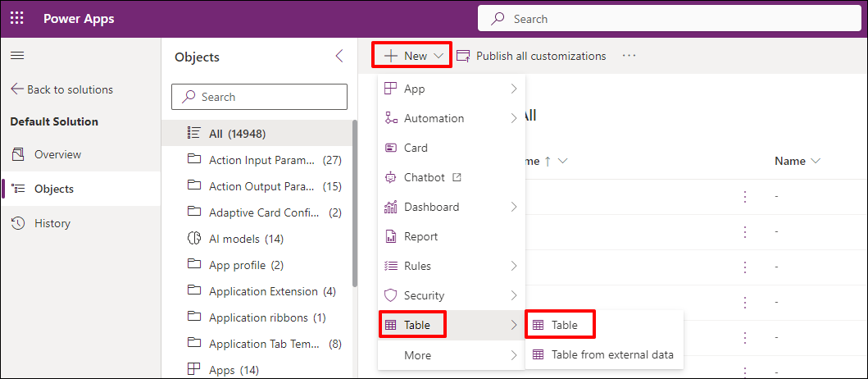The width and height of the screenshot is (868, 379).
Task: Collapse the Objects panel chevron
Action: click(x=339, y=56)
